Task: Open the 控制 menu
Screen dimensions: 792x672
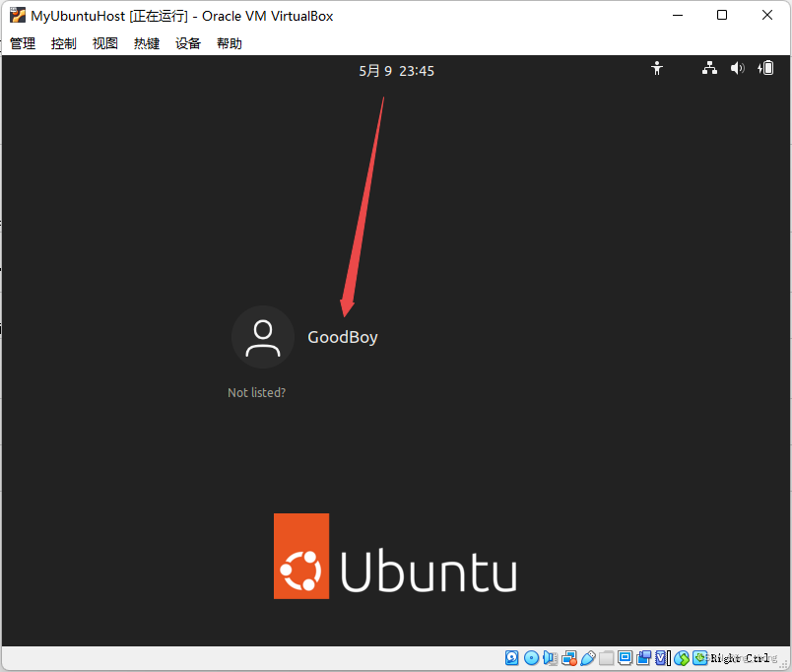Action: point(64,43)
